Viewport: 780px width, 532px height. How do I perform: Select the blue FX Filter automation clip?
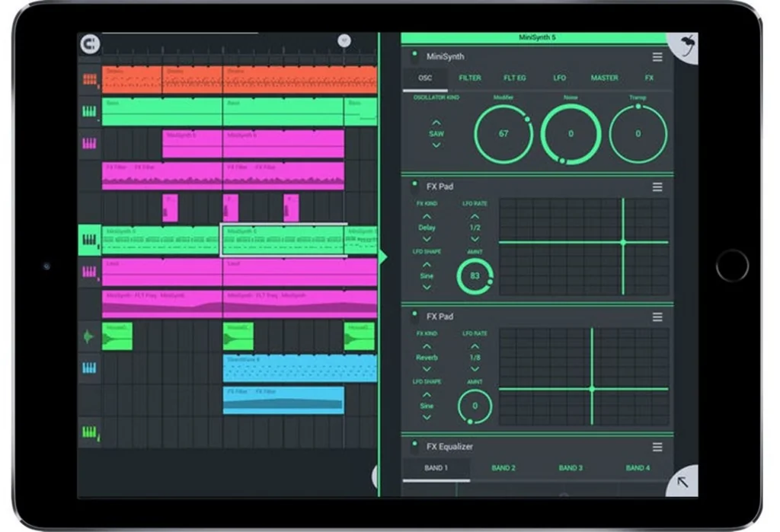tap(283, 400)
